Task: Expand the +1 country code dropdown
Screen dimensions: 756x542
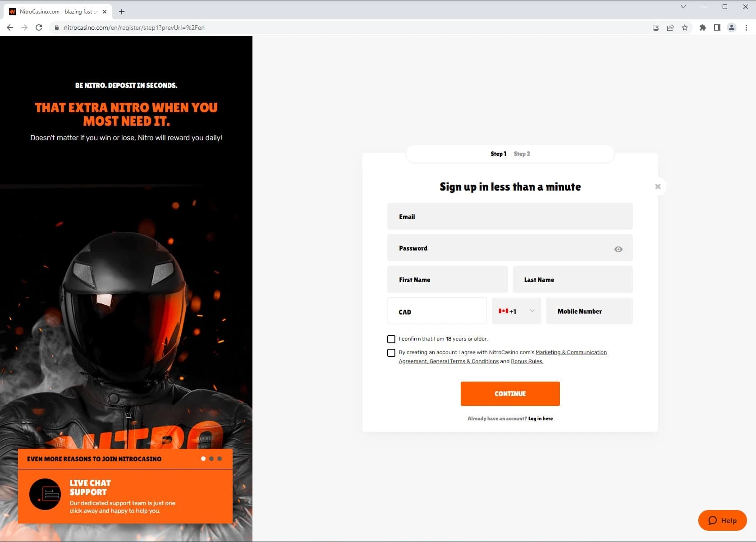Action: pyautogui.click(x=517, y=311)
